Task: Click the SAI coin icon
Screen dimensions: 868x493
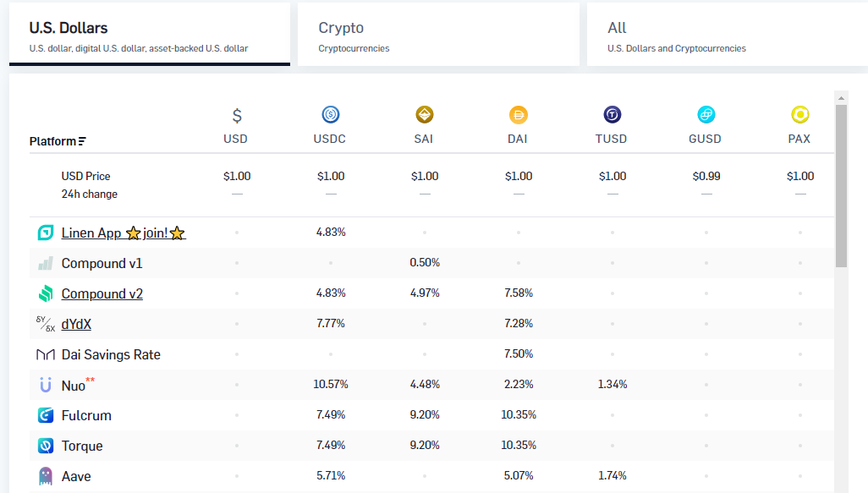Action: tap(425, 114)
